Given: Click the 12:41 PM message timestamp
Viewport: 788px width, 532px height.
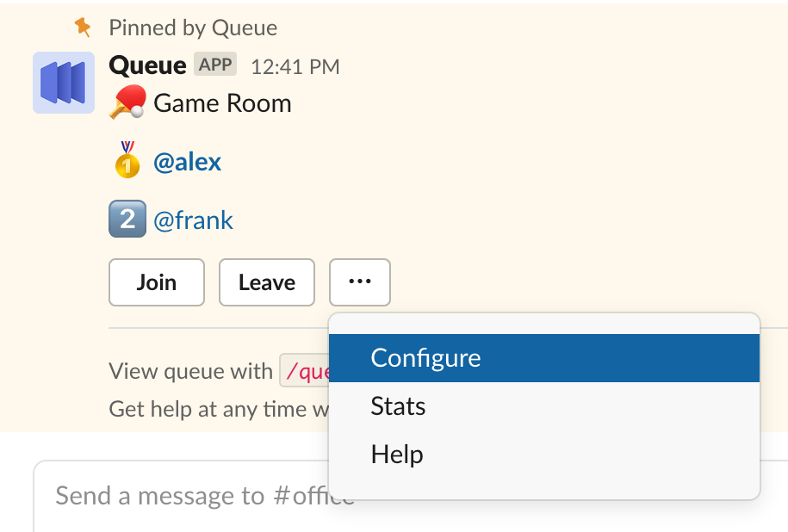Looking at the screenshot, I should click(x=295, y=66).
